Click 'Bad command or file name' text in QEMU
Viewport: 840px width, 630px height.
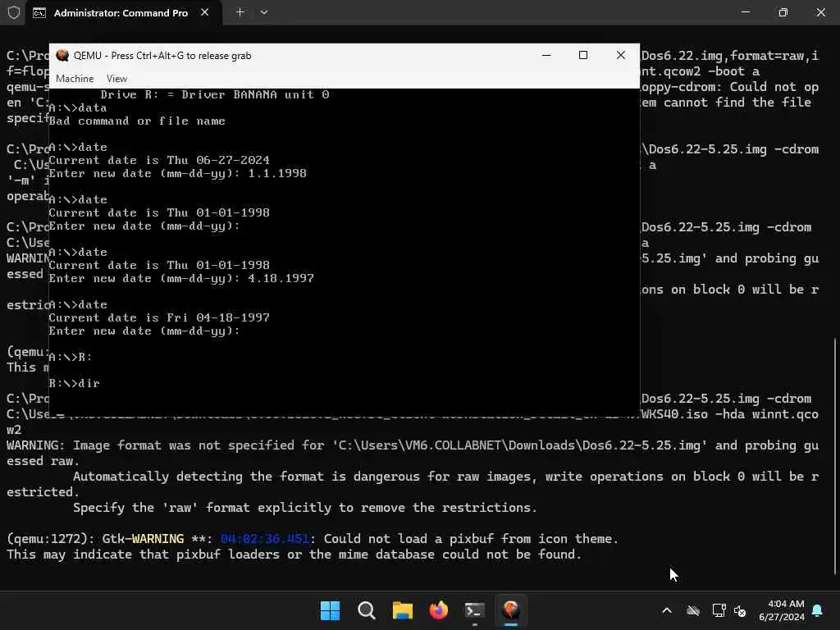coord(137,121)
